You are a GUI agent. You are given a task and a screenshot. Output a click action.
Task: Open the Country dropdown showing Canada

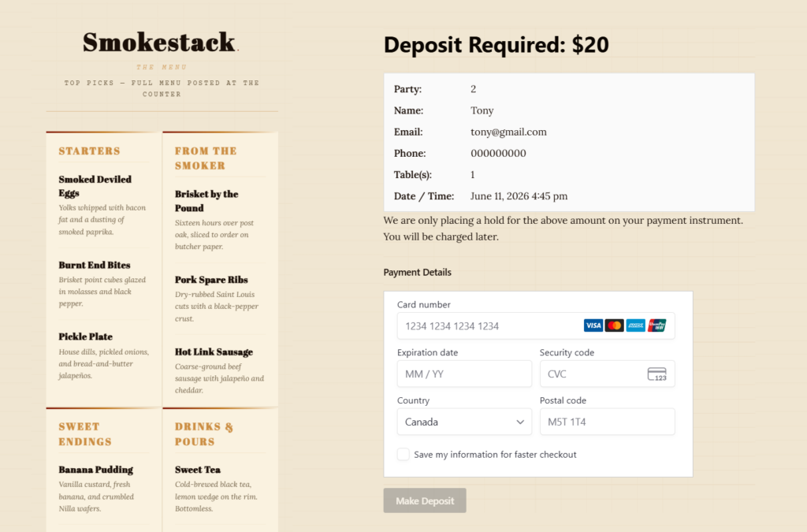tap(464, 422)
